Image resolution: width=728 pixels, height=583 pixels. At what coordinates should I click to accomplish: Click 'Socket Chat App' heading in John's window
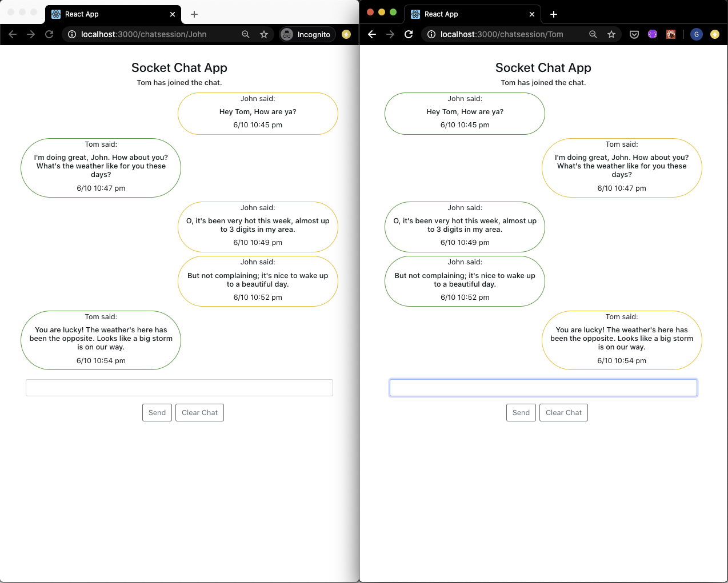click(179, 68)
